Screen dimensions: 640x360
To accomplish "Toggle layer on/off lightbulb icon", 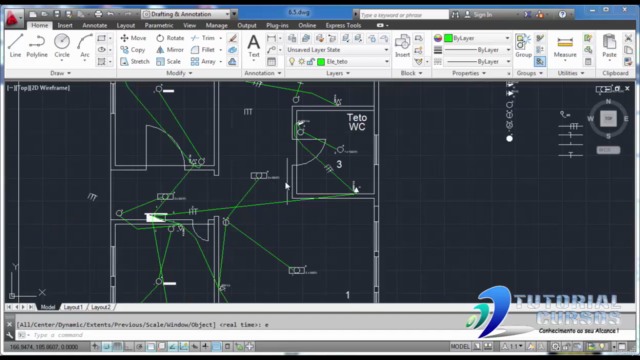I will coord(292,62).
